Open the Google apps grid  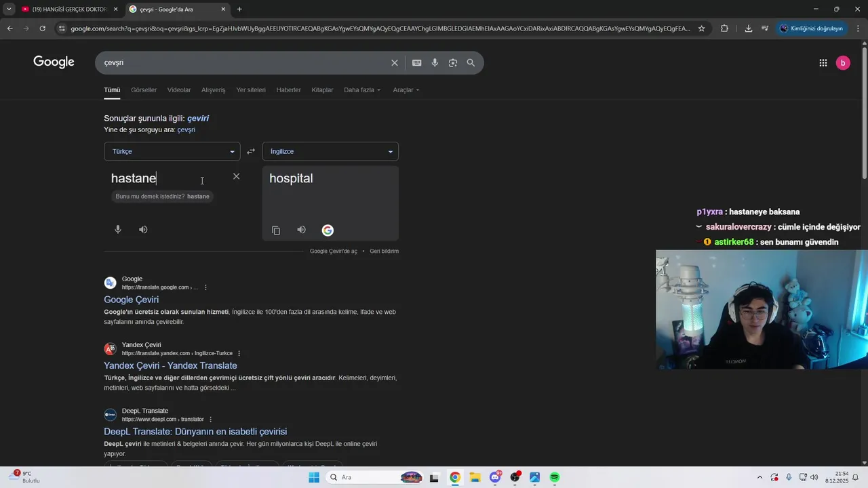click(x=823, y=62)
